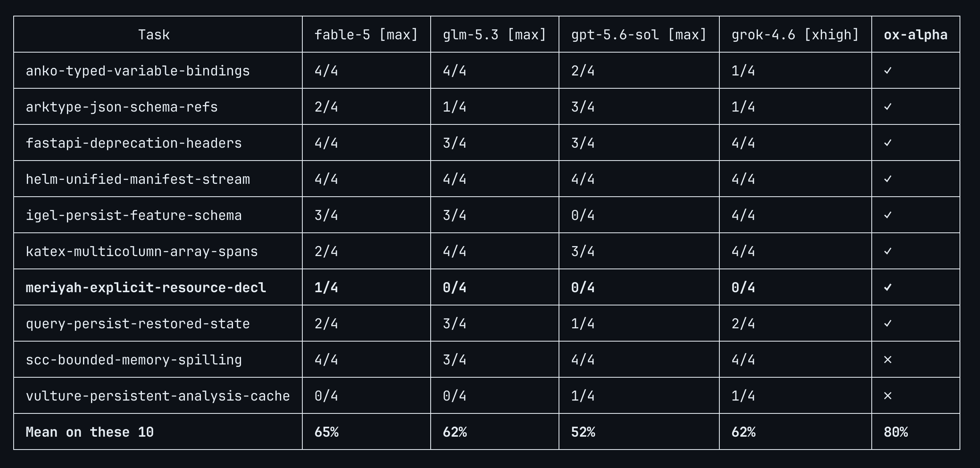Select the glm-5.3 [max] column header
This screenshot has width=980, height=468.
494,35
